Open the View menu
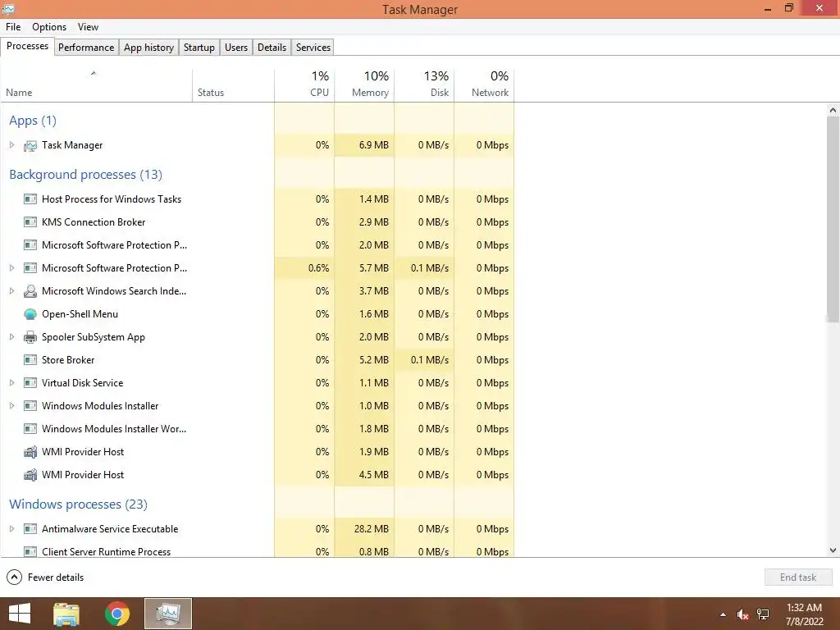This screenshot has width=840, height=630. coord(88,27)
